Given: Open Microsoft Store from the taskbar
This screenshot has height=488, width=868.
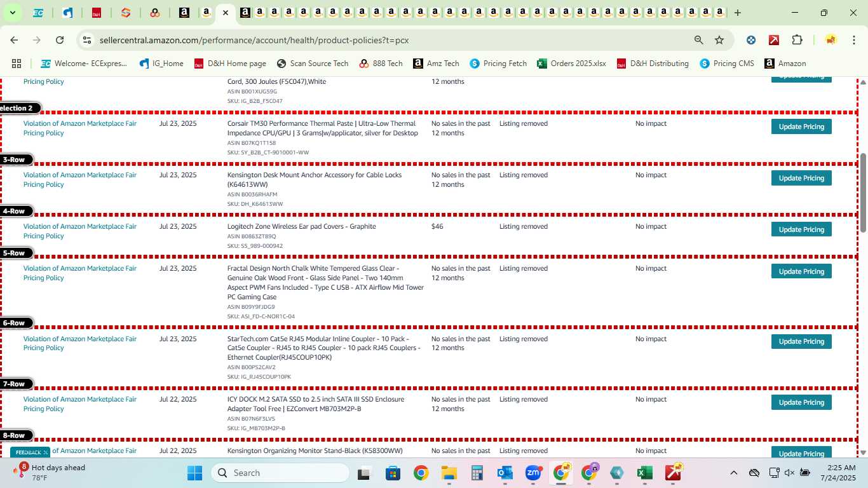Looking at the screenshot, I should (392, 473).
